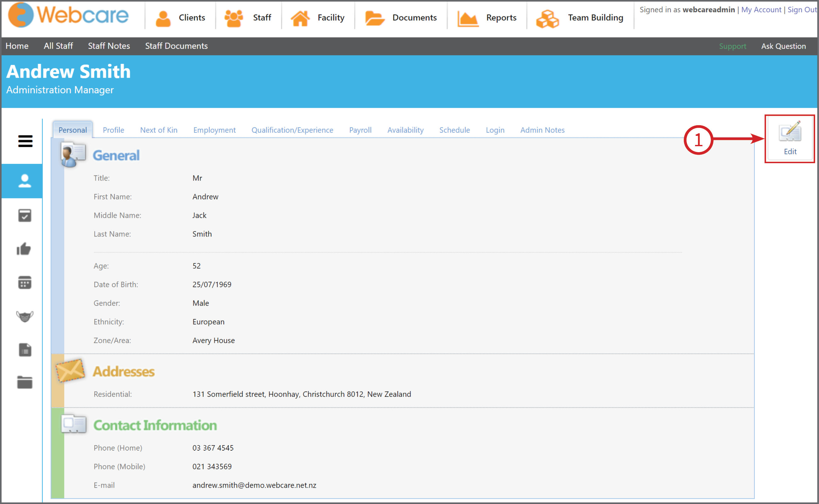Open the thumbs-up sidebar icon
819x504 pixels.
coord(24,249)
